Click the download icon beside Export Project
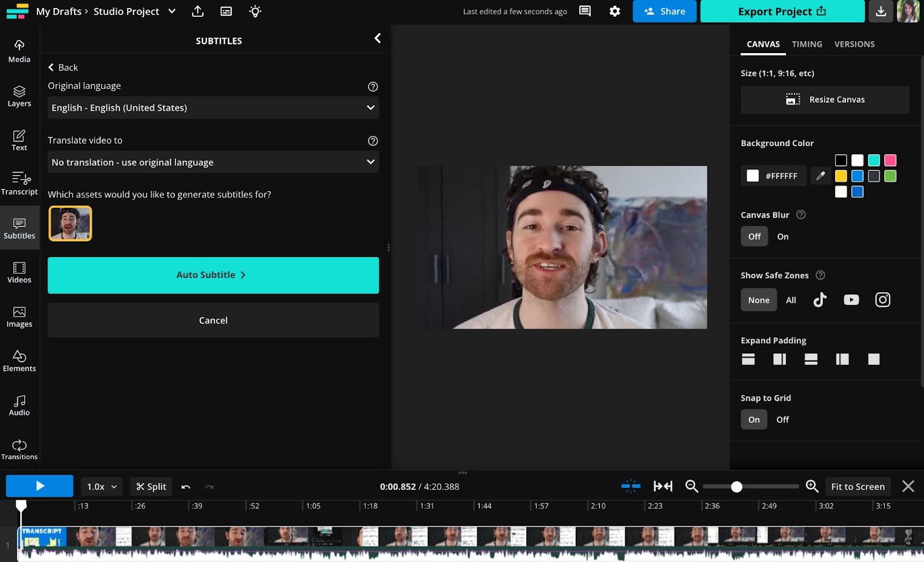The image size is (924, 562). tap(881, 11)
